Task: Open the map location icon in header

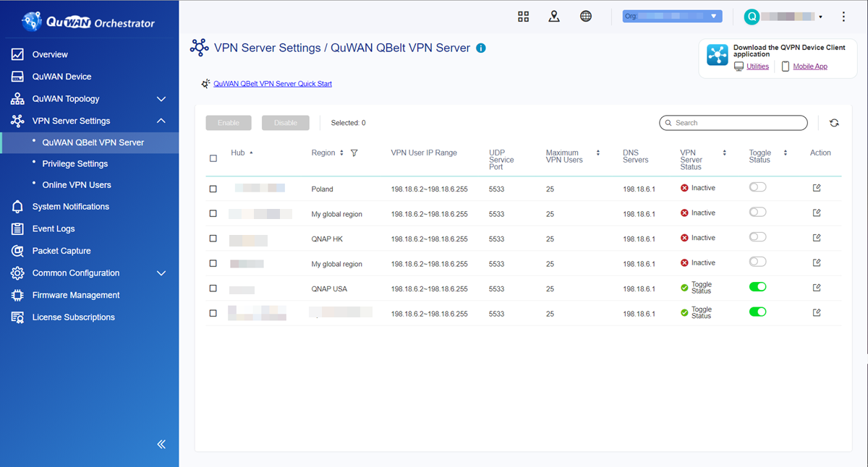Action: click(554, 17)
